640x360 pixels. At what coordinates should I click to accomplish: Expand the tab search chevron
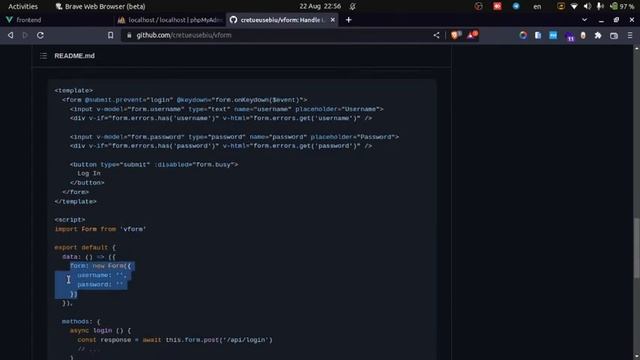(584, 20)
